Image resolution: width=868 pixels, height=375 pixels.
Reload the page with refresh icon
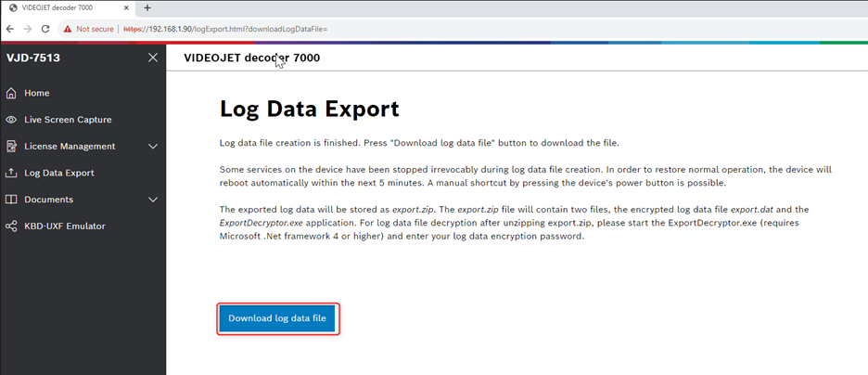pos(45,29)
